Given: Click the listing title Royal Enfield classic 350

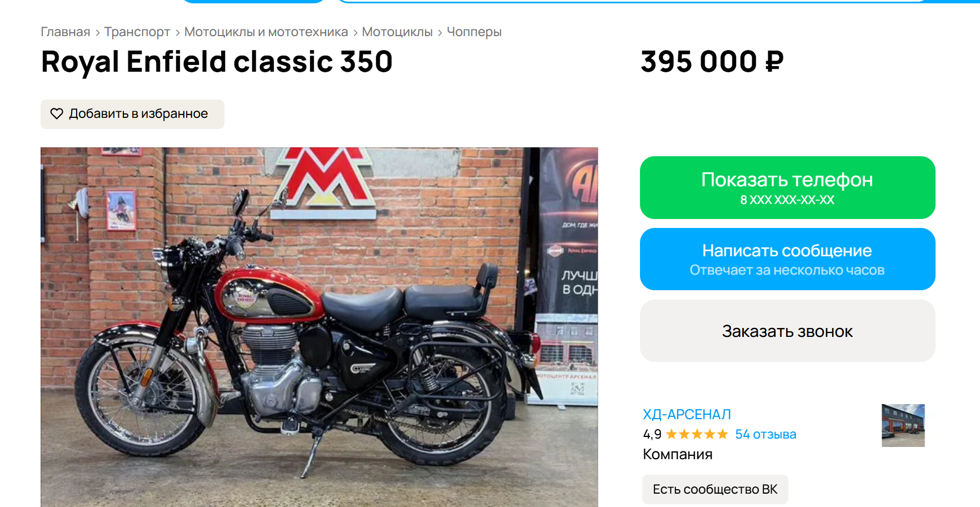Looking at the screenshot, I should 217,62.
